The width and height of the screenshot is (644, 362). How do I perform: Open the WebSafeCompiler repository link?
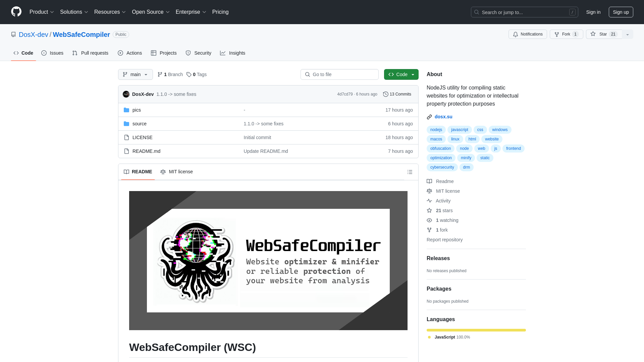click(81, 35)
